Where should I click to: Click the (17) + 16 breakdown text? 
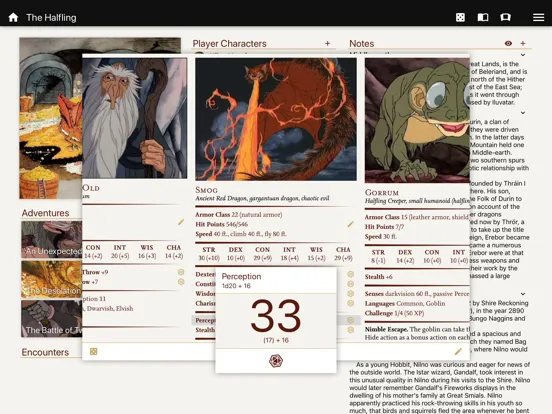tap(276, 340)
